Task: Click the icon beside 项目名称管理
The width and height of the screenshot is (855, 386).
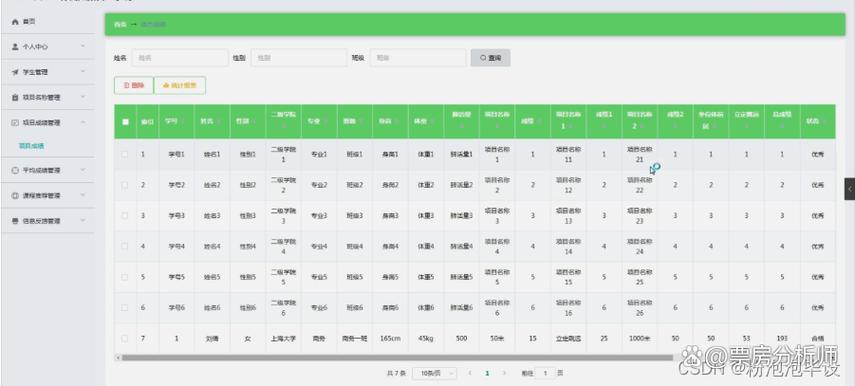Action: [x=15, y=98]
